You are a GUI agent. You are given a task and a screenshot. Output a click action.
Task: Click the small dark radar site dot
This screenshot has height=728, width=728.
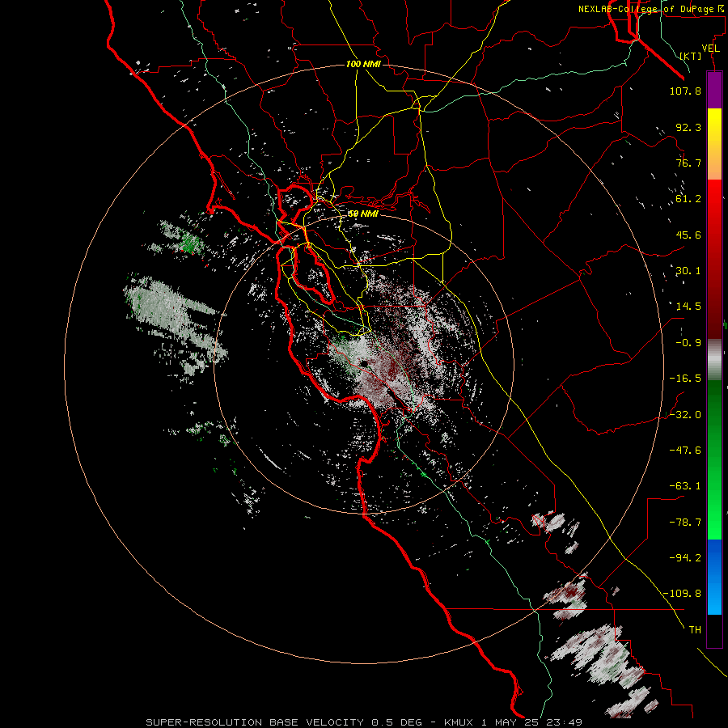coord(363,363)
